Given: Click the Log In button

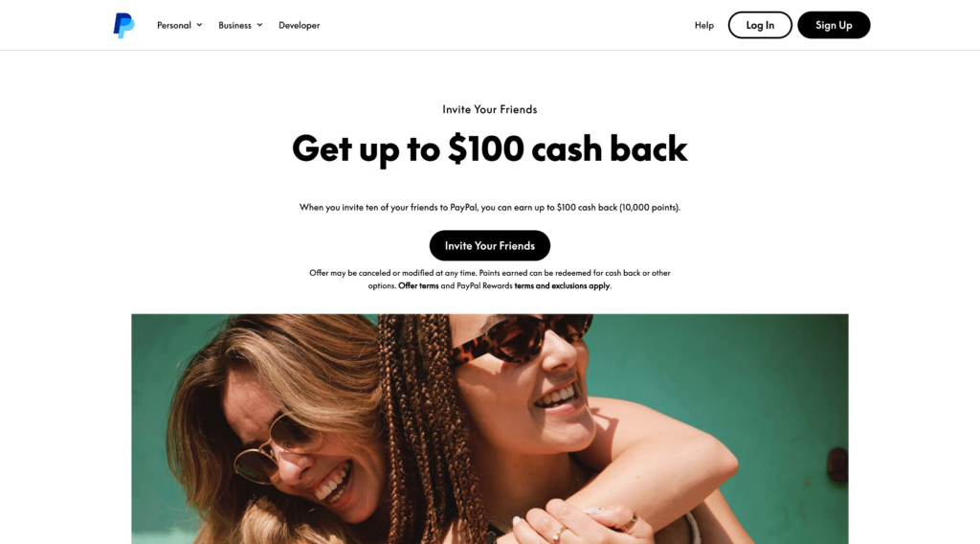Looking at the screenshot, I should (x=760, y=25).
